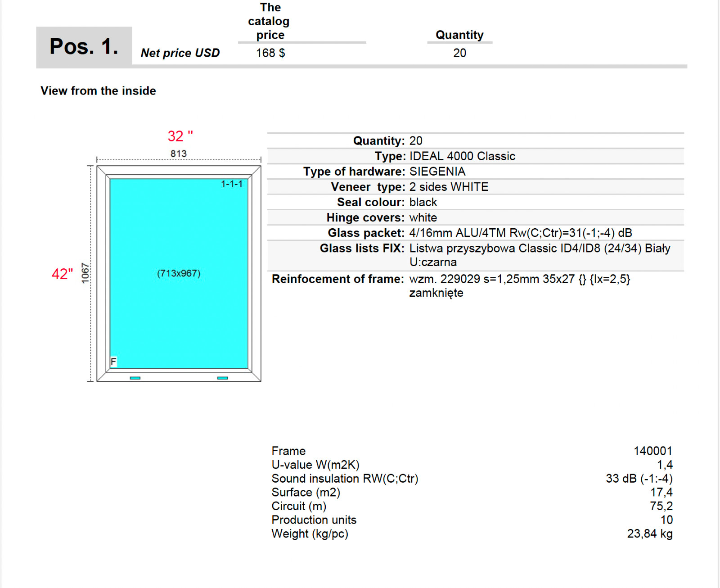
Task: Select the red 32 inch width annotation
Action: point(181,135)
